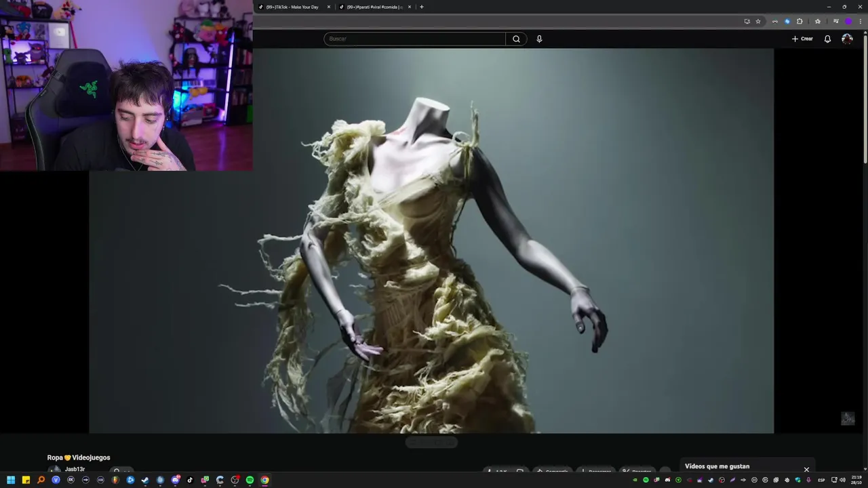Open the Chrome three-dot menu
The height and width of the screenshot is (488, 868).
point(860,21)
